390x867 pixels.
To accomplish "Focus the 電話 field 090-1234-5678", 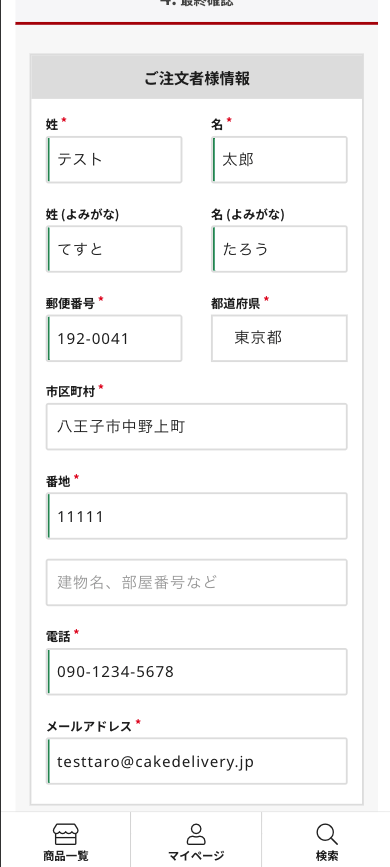I will [197, 672].
